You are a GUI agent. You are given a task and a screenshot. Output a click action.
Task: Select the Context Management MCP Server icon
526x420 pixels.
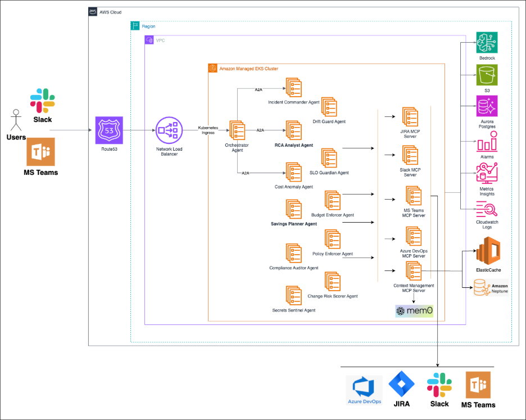[x=414, y=271]
